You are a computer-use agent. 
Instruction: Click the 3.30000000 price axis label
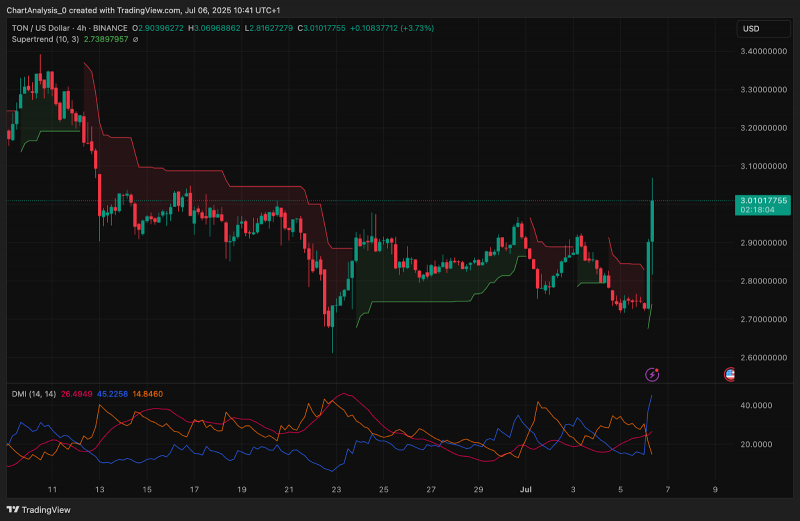tap(763, 89)
